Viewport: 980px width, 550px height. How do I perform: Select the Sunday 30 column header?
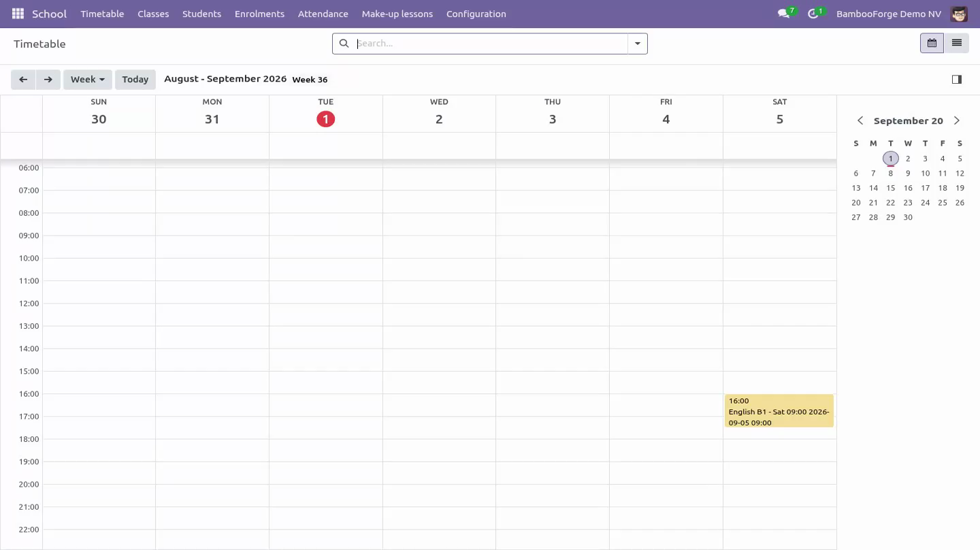pos(99,113)
